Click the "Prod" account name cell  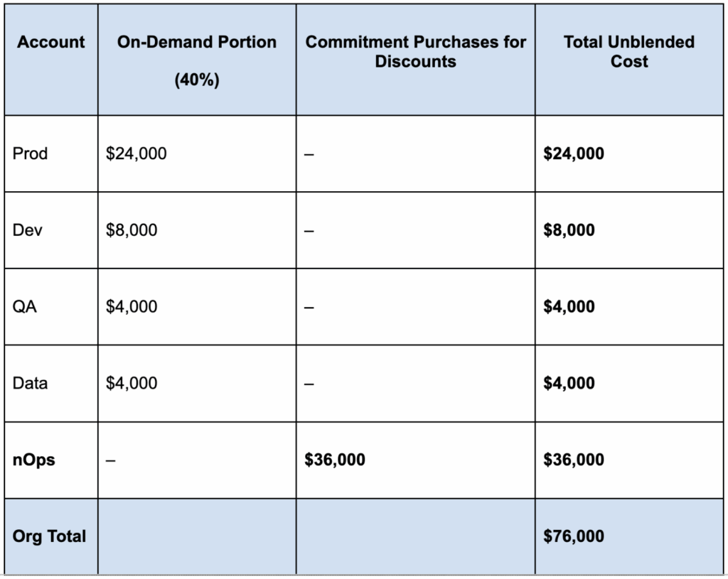(31, 153)
